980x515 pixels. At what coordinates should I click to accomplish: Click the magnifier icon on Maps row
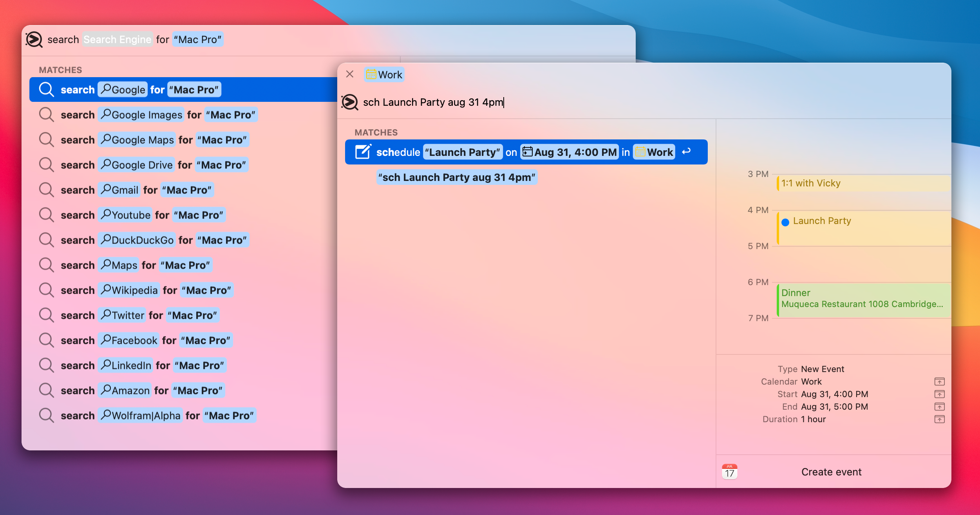coord(47,265)
